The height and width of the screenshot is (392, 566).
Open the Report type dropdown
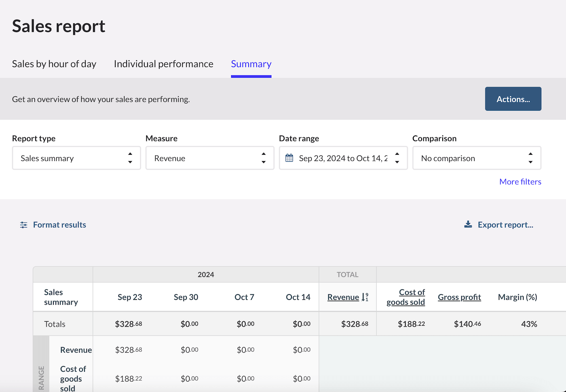76,158
